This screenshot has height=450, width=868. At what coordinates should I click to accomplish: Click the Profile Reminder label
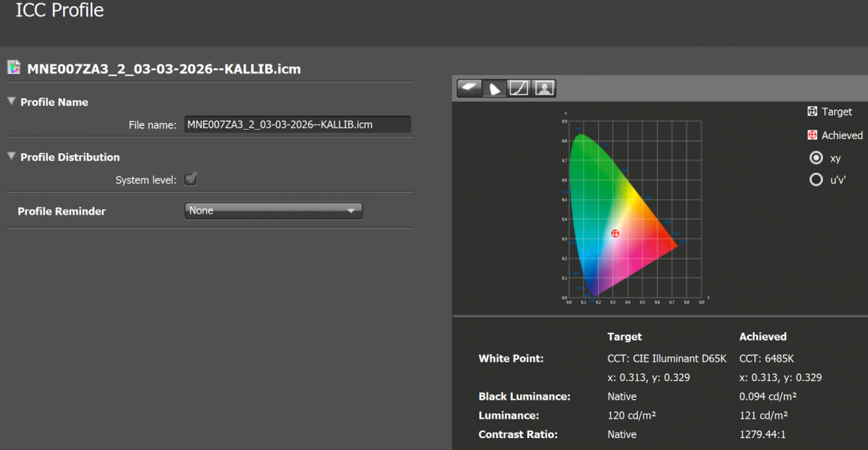(61, 211)
